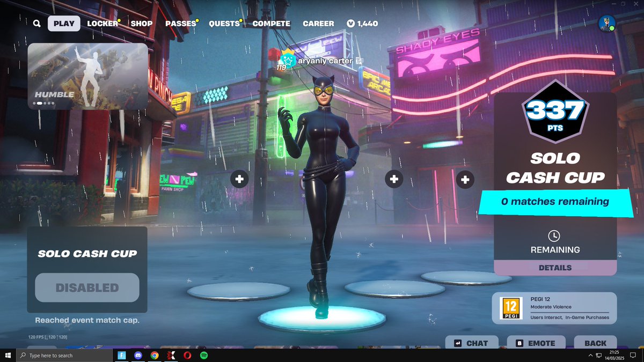Open the red X app on taskbar
The height and width of the screenshot is (362, 644).
point(171,355)
